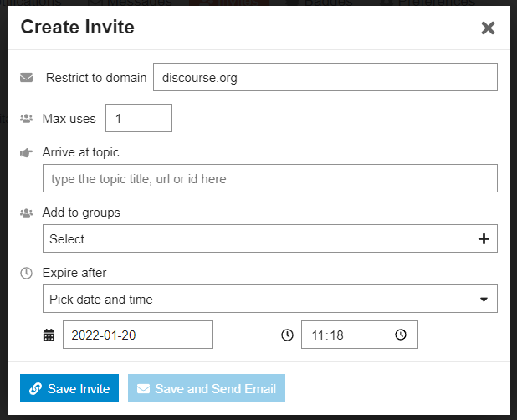Click the time input showing 11:18
The width and height of the screenshot is (517, 420).
click(360, 335)
